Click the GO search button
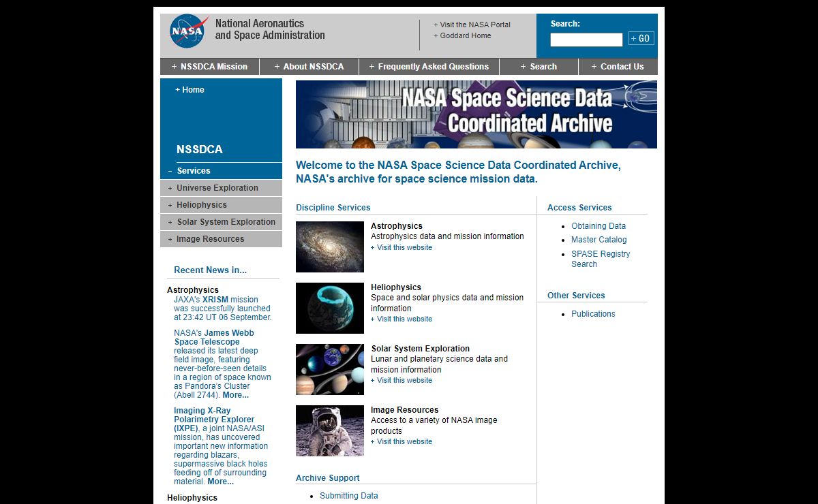This screenshot has width=818, height=504. 641,38
